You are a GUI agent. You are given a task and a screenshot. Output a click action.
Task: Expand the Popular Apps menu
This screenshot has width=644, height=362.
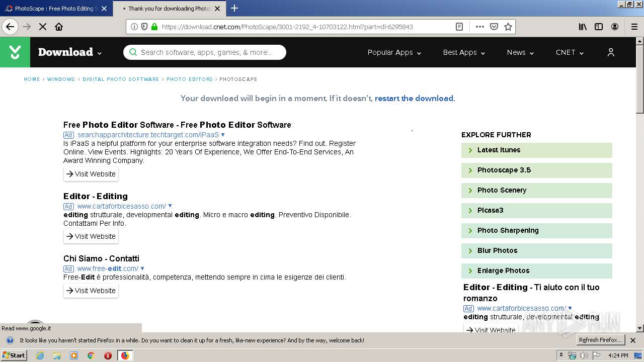[x=394, y=52]
